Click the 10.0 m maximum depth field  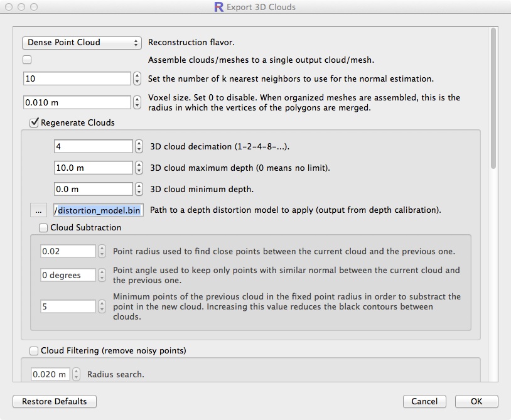coord(93,168)
